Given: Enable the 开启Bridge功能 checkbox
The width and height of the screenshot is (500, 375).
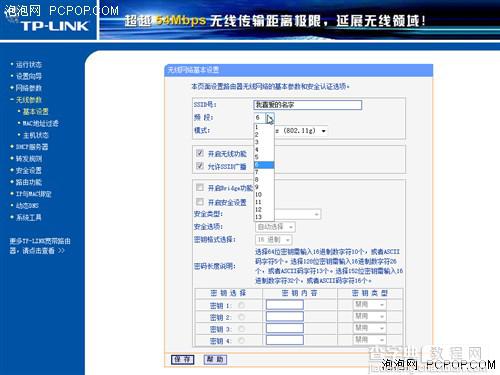Looking at the screenshot, I should click(200, 187).
